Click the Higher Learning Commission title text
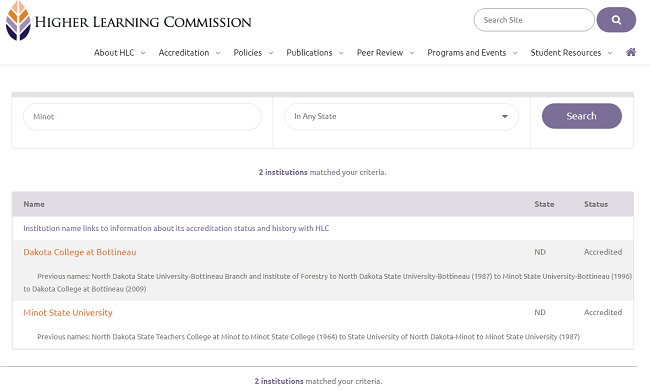Image resolution: width=650 pixels, height=391 pixels. click(143, 22)
